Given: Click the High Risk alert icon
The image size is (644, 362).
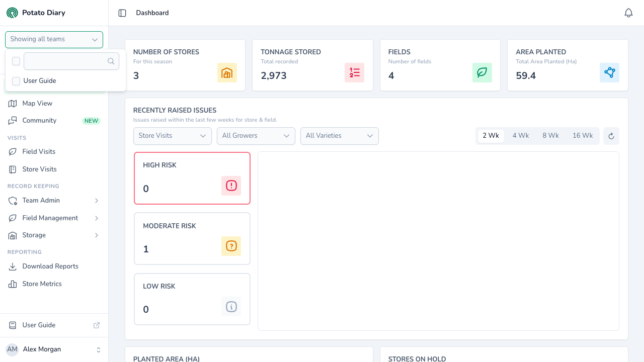Looking at the screenshot, I should click(231, 186).
